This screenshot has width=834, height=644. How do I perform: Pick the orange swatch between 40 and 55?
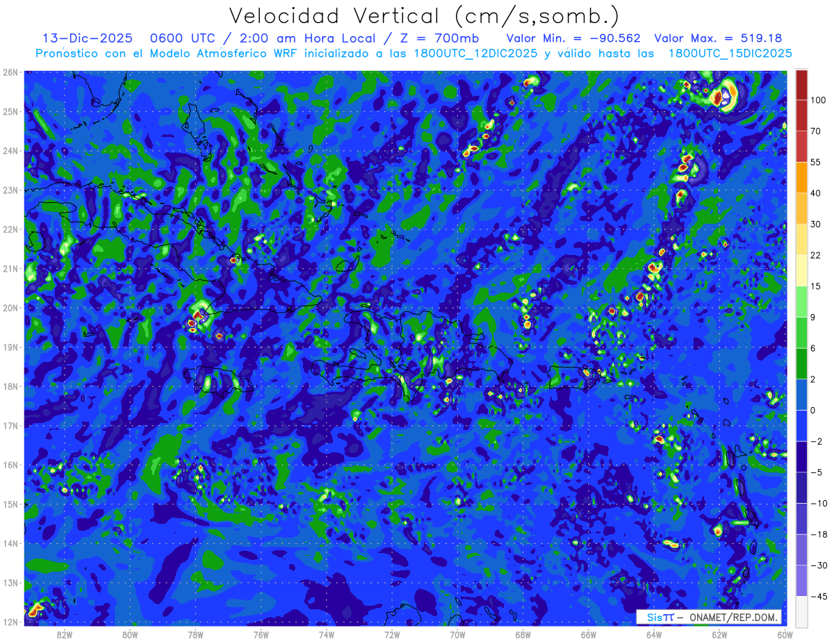point(801,177)
